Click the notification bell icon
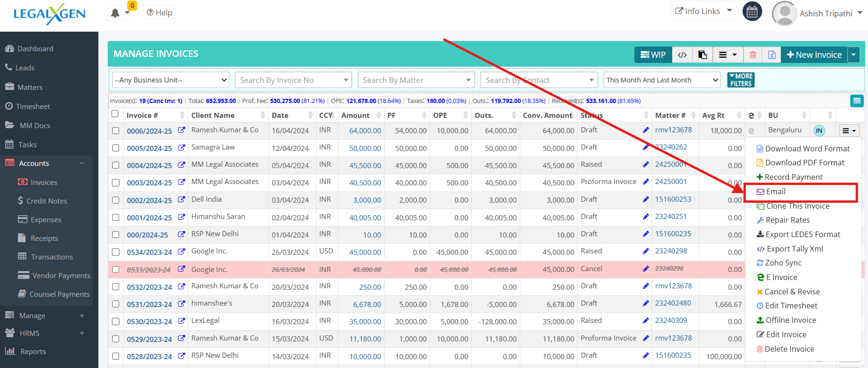The height and width of the screenshot is (368, 868). [115, 13]
